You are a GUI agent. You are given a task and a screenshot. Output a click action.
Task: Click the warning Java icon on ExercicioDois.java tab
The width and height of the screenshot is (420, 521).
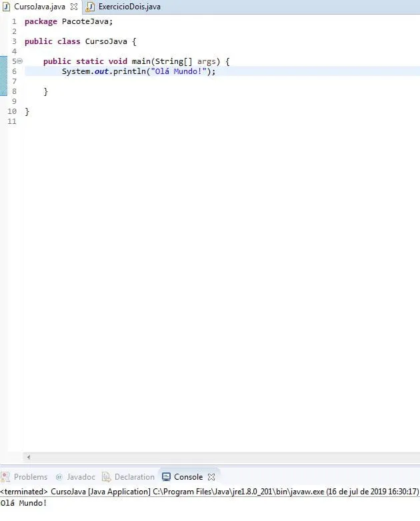click(x=90, y=7)
